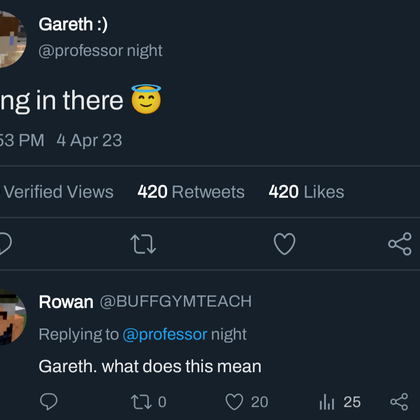Image resolution: width=420 pixels, height=420 pixels.
Task: Open the 4 Apr 23 timestamp
Action: (89, 140)
